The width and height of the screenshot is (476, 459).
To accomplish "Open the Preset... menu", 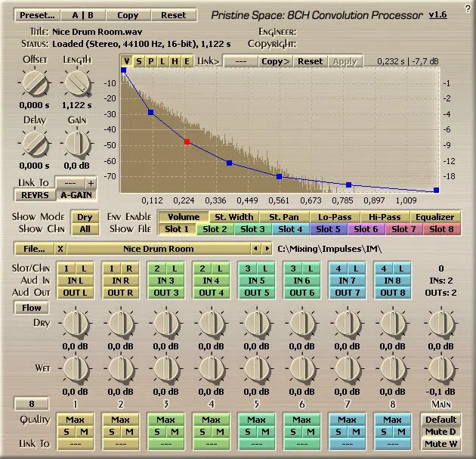I will (x=37, y=15).
